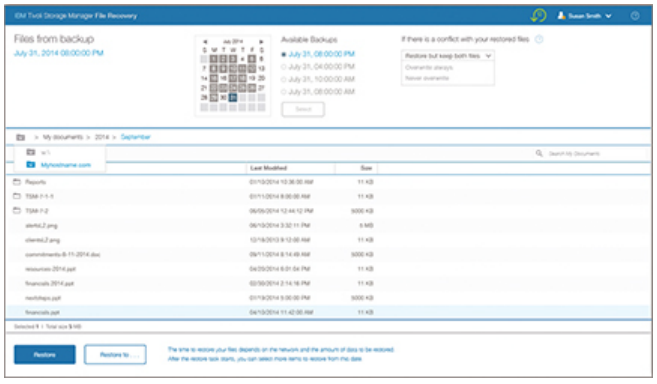Select the resources-2014.ppt file
This screenshot has height=384, width=657.
[50, 269]
